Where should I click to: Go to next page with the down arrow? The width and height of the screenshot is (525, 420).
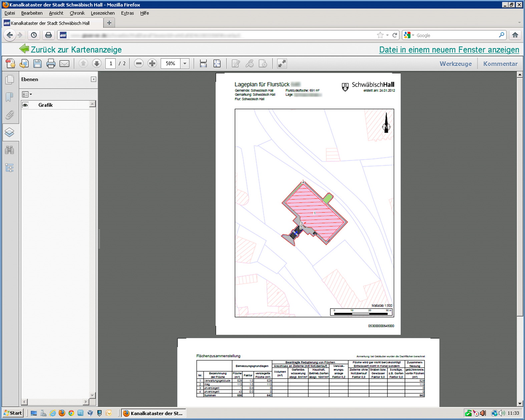tap(97, 64)
